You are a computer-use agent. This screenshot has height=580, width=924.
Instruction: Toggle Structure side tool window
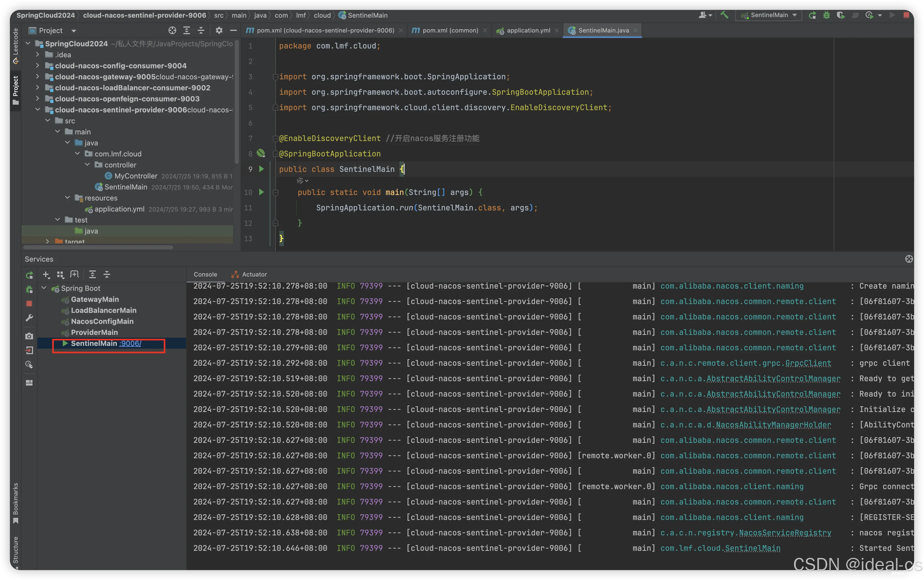15,552
